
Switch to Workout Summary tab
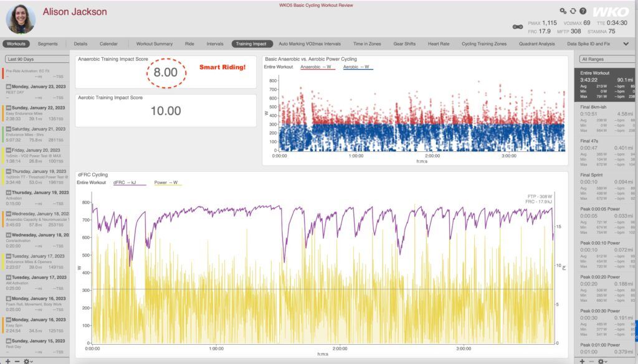155,44
